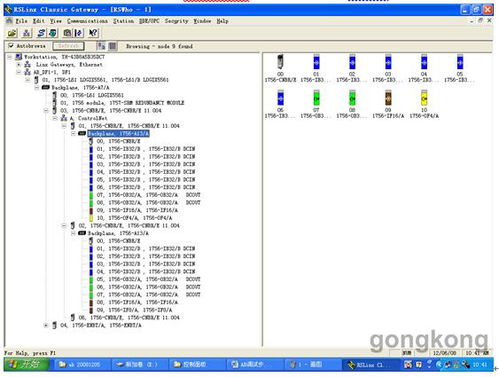The width and height of the screenshot is (499, 377).
Task: Switch to large icons view button
Action: point(101,46)
